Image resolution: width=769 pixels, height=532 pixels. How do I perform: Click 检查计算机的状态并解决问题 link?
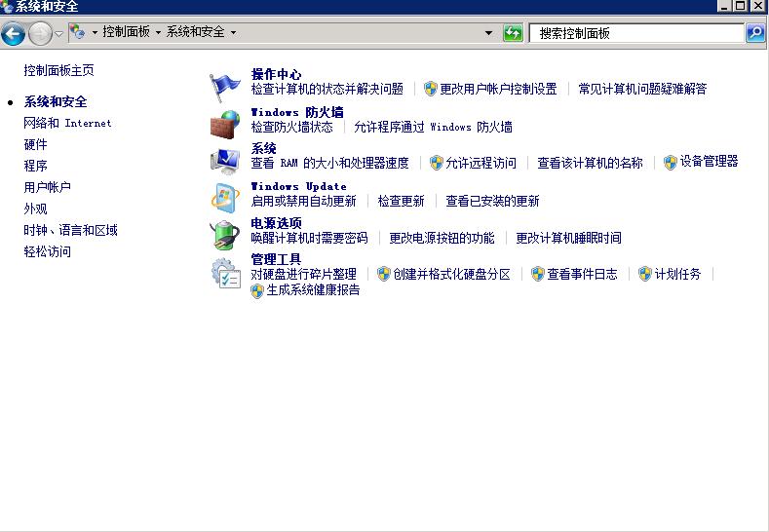pyautogui.click(x=327, y=90)
